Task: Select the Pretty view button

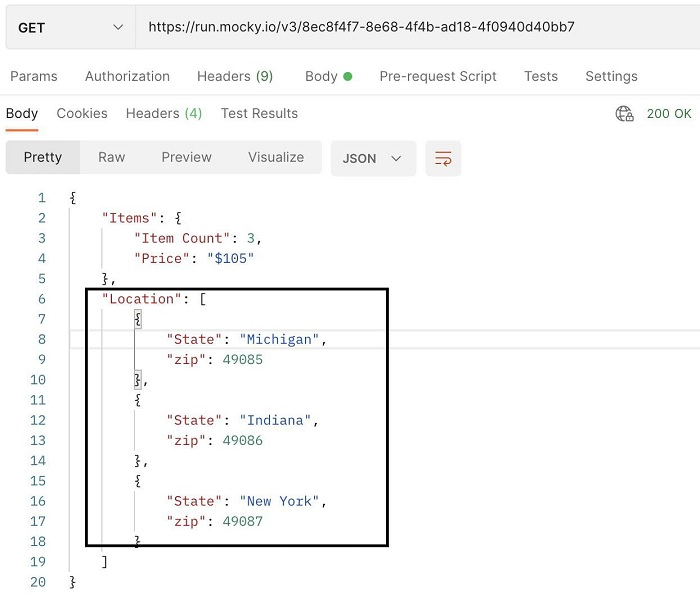Action: [43, 157]
